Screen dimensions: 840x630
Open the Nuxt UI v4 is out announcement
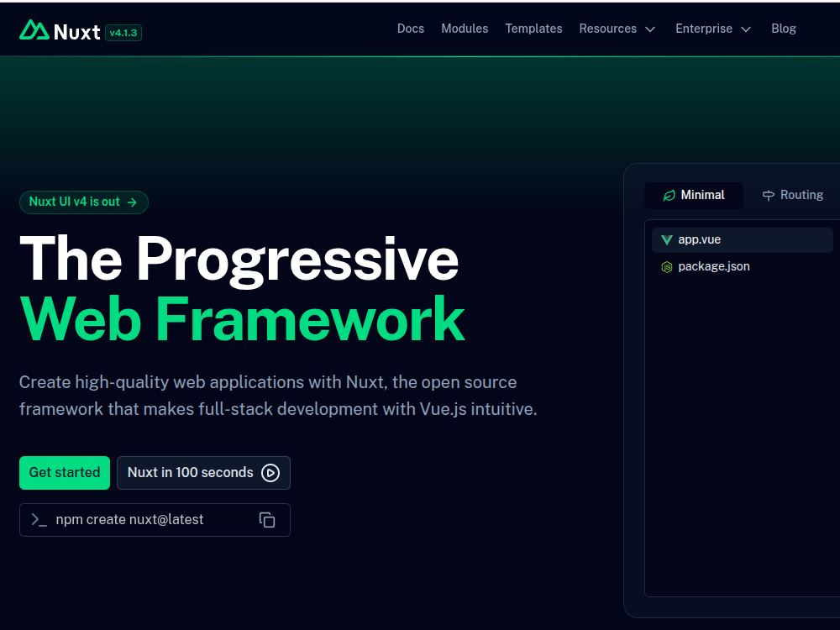(x=83, y=202)
